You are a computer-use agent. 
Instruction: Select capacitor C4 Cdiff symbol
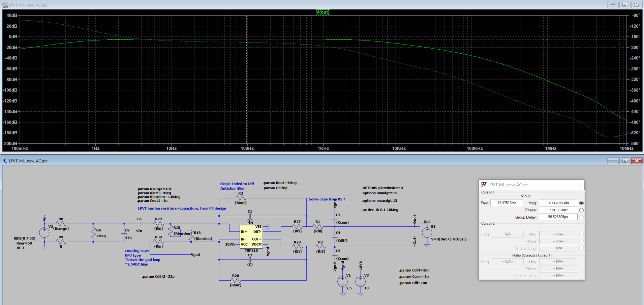pos(335,237)
